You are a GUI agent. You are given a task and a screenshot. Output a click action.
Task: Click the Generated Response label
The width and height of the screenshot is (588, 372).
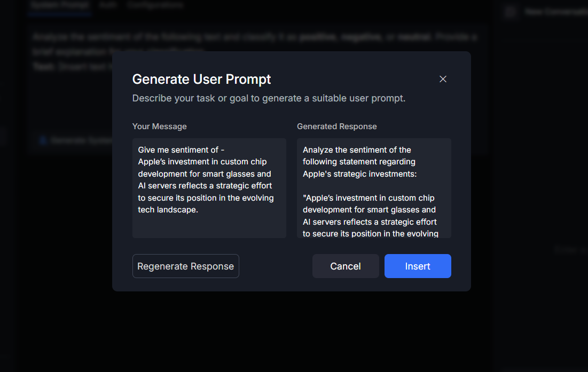pyautogui.click(x=337, y=126)
